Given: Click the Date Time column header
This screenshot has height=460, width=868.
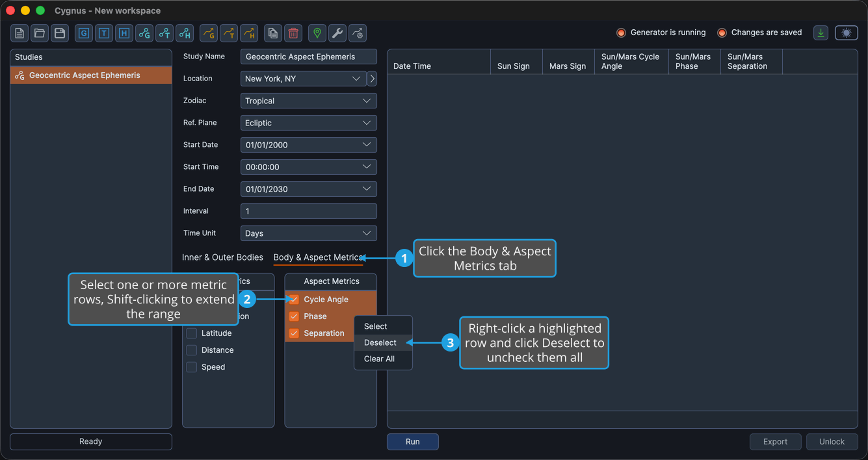Looking at the screenshot, I should click(439, 62).
